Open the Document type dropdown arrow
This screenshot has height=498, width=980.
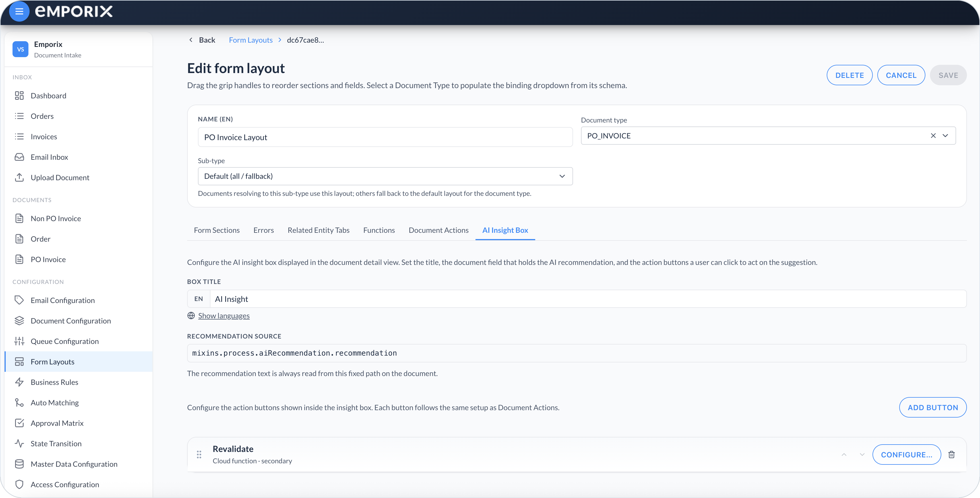945,136
